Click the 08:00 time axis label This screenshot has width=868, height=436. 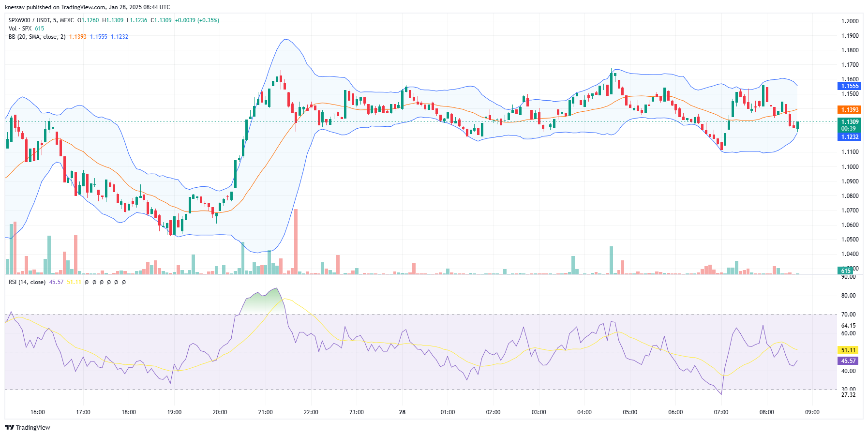(x=766, y=412)
